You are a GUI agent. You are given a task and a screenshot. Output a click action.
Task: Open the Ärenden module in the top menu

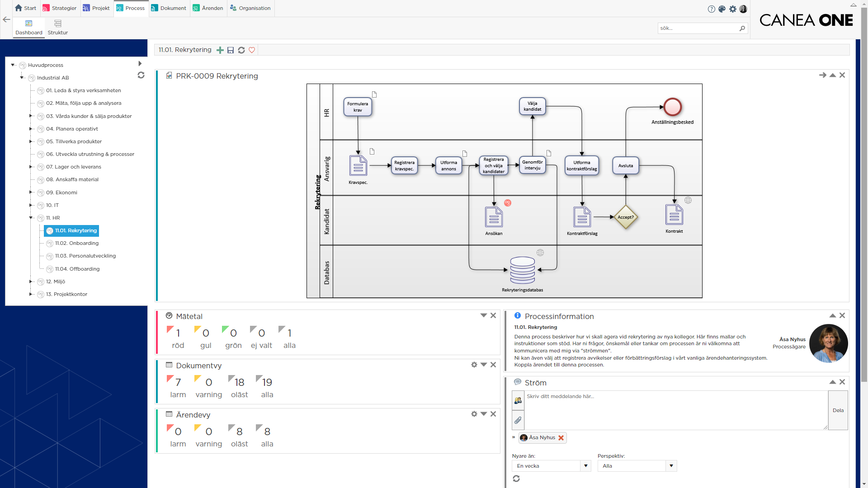click(x=208, y=8)
